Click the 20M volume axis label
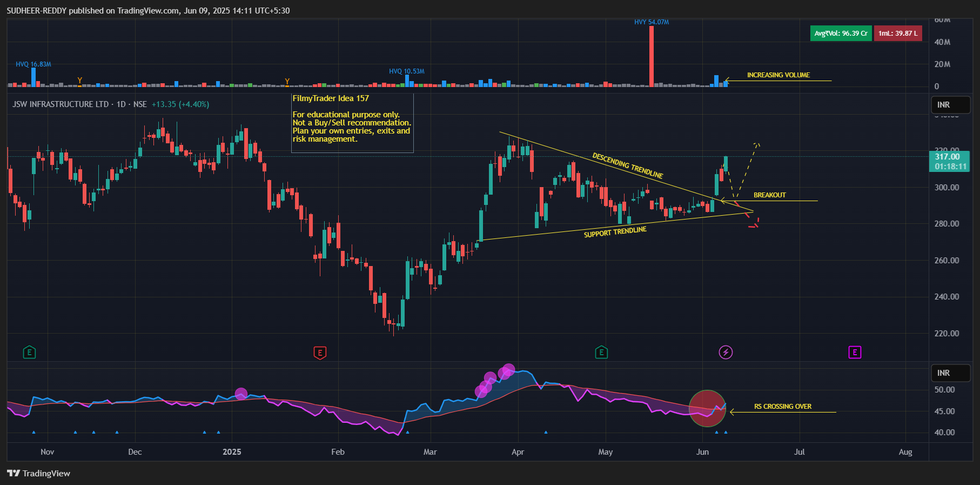 [x=942, y=64]
